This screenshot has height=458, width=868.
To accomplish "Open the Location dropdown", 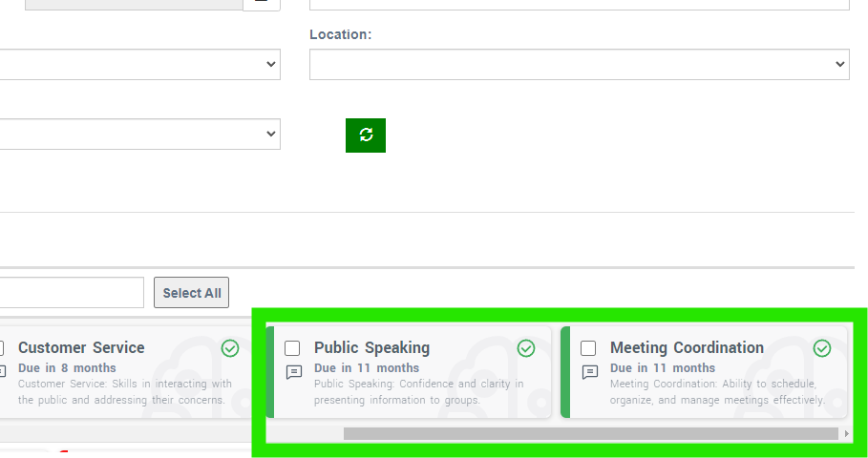I will (579, 64).
